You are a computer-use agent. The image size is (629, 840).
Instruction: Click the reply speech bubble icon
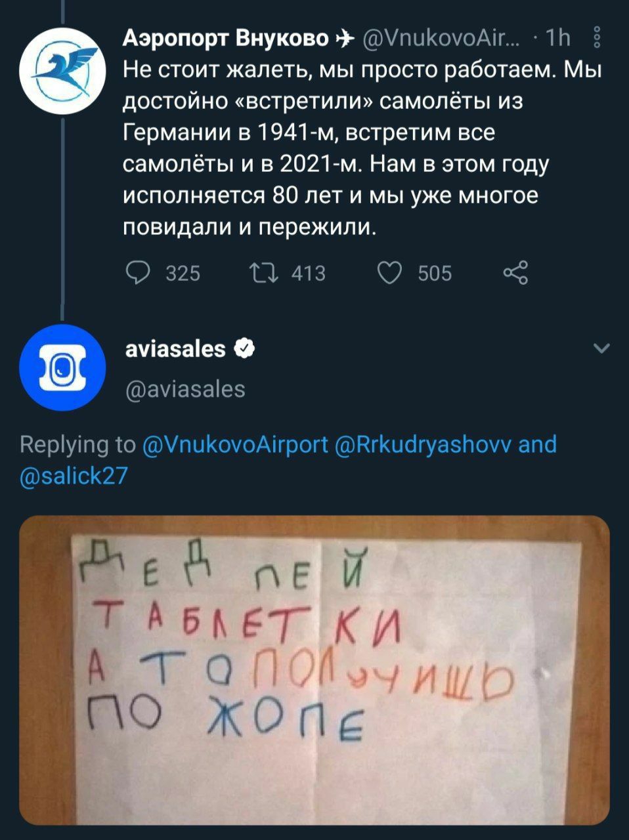coord(139,272)
